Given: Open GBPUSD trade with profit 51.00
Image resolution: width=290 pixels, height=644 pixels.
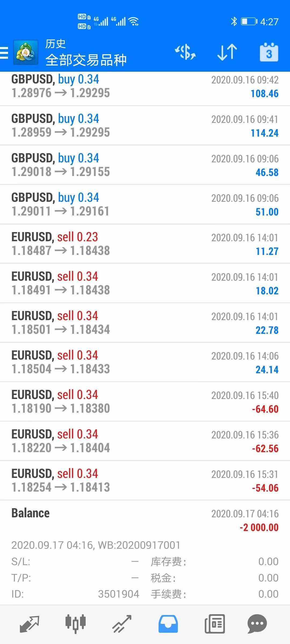Looking at the screenshot, I should pyautogui.click(x=145, y=204).
